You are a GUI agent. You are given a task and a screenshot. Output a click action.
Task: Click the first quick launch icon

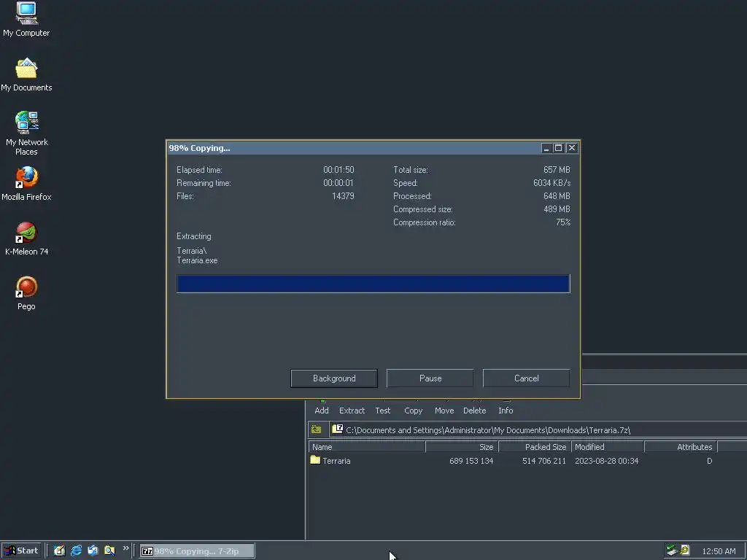tap(59, 551)
